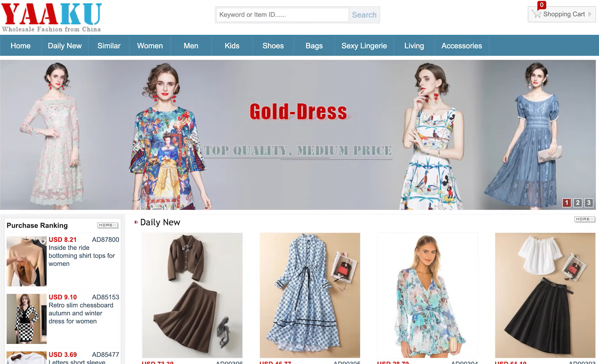Open the brown jacket and skirt set thumbnail
Screen dimensions: 599x364
192,295
